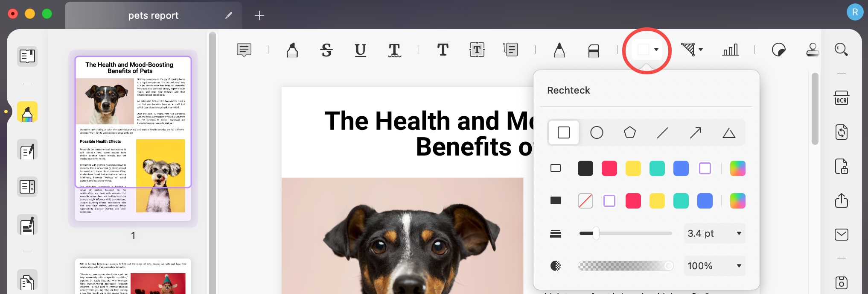
Task: Select the stamp tool
Action: pos(813,50)
